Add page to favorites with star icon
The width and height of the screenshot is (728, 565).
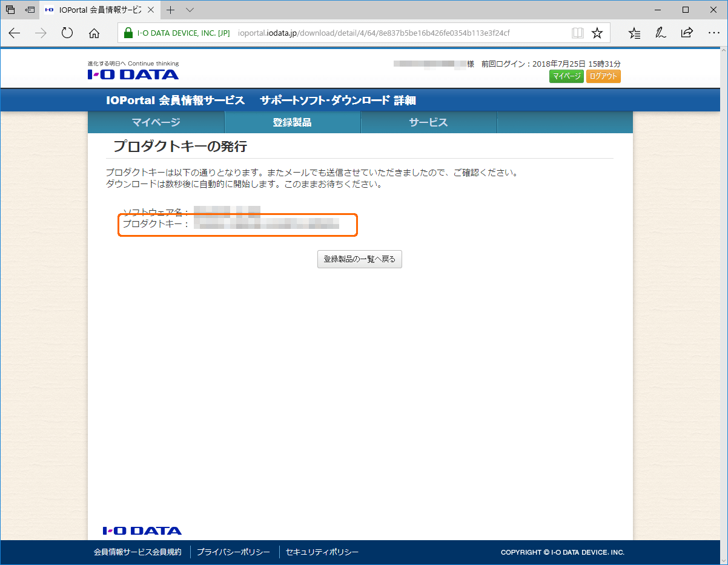[597, 33]
